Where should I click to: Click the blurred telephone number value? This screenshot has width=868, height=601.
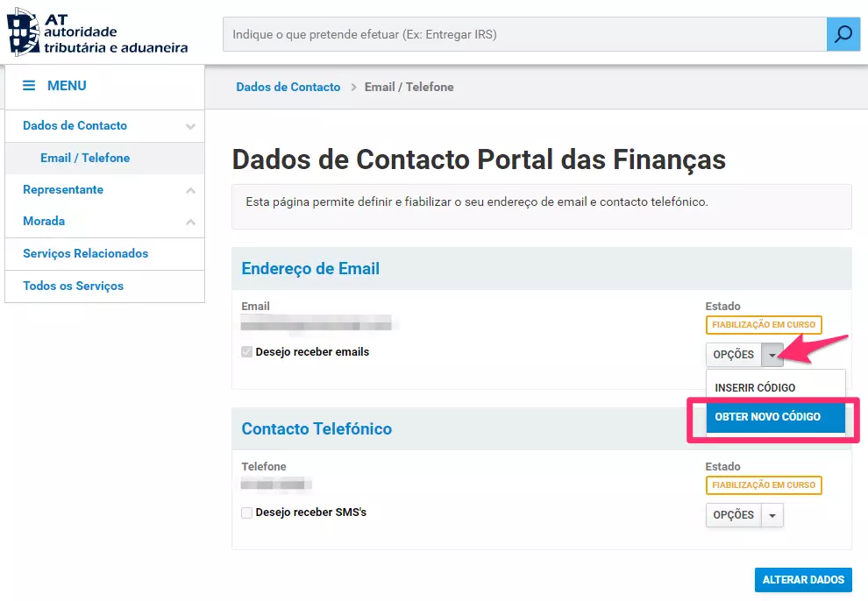tap(276, 484)
